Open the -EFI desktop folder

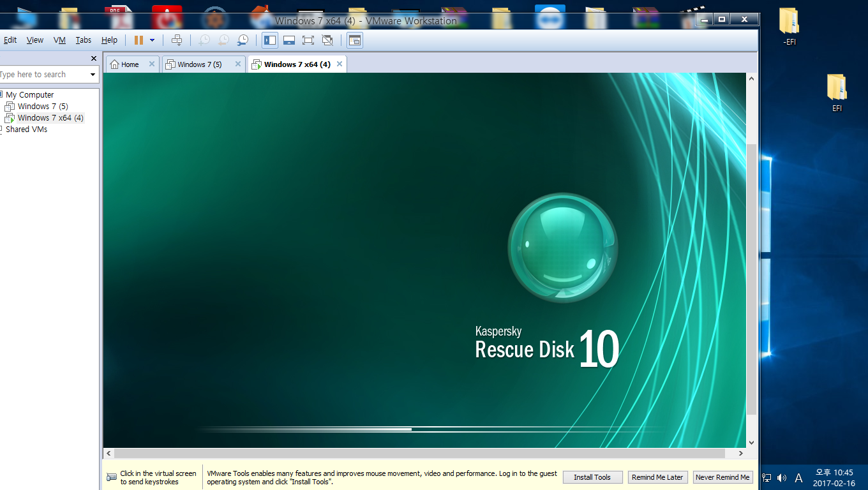pos(789,27)
